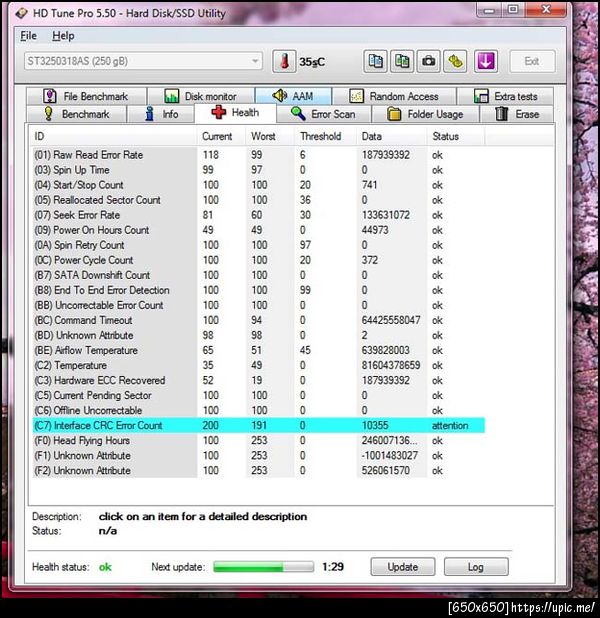The width and height of the screenshot is (600, 618).
Task: Click the green Health status ok text
Action: [x=105, y=567]
